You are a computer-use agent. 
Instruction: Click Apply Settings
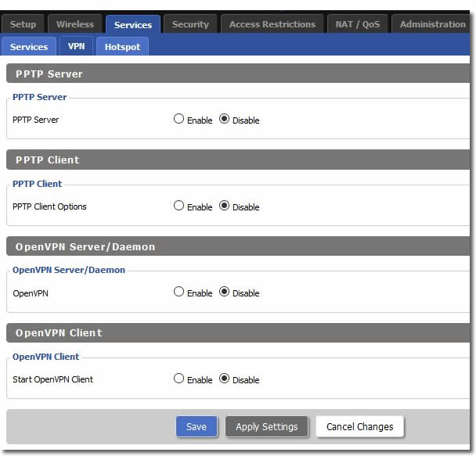[266, 426]
